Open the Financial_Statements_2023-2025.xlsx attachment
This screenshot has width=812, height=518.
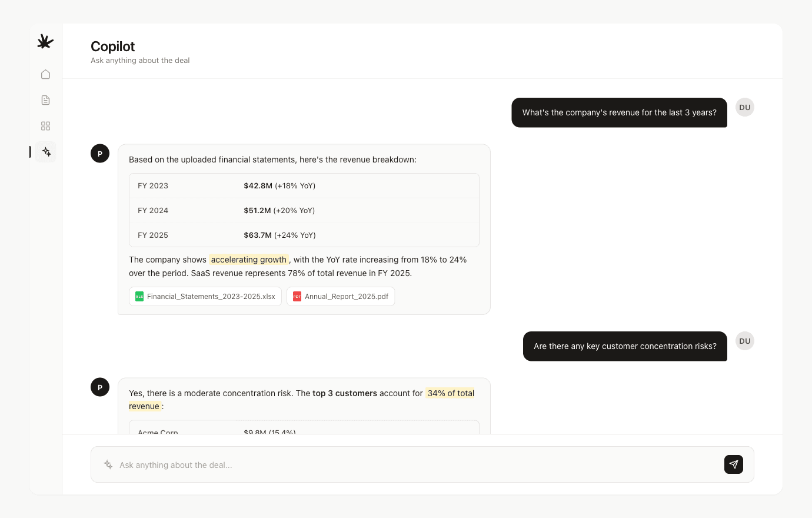click(205, 296)
